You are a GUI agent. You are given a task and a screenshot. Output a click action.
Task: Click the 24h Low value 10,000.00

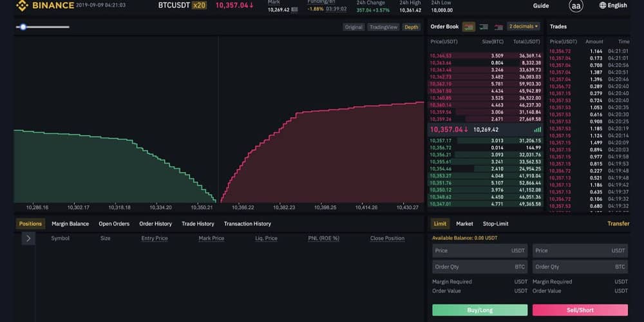pyautogui.click(x=442, y=10)
